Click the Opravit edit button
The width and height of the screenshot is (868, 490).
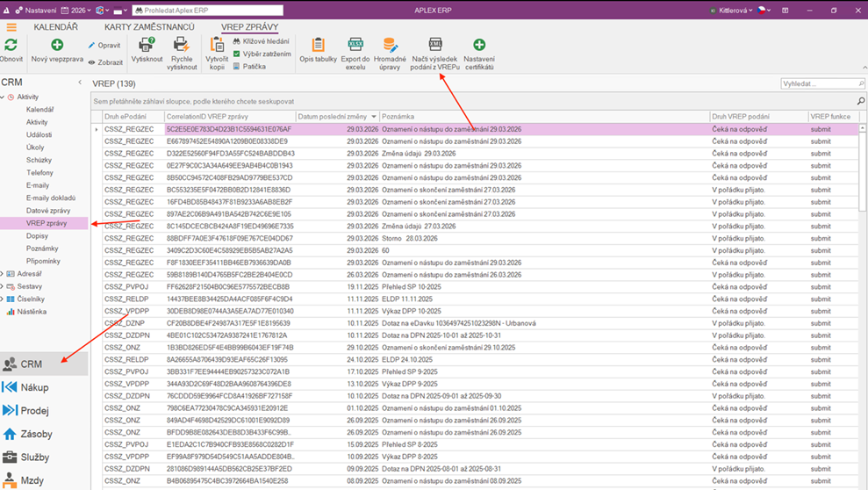104,45
